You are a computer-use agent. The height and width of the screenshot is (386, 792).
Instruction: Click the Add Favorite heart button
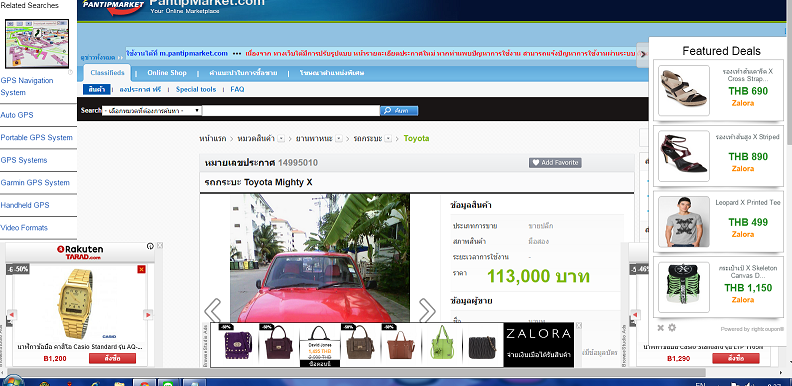(555, 163)
